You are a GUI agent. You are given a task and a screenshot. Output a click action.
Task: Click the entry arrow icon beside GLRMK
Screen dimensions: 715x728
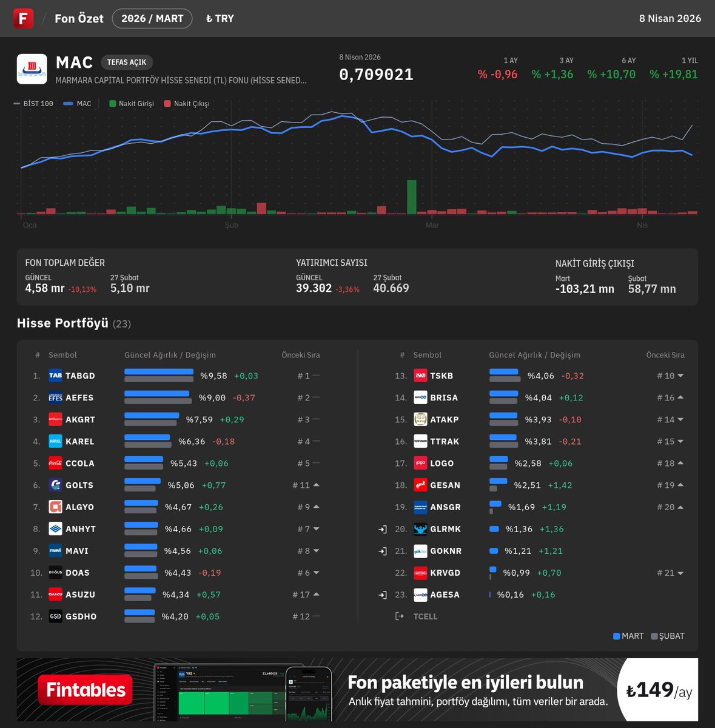click(383, 528)
